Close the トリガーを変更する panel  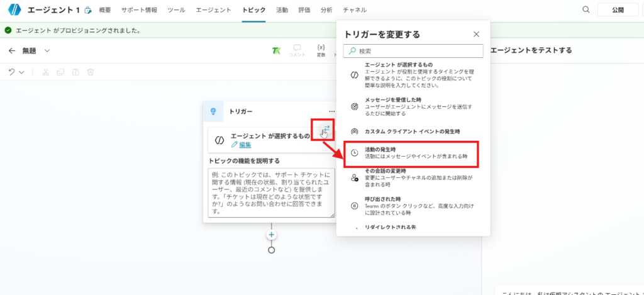[x=476, y=34]
